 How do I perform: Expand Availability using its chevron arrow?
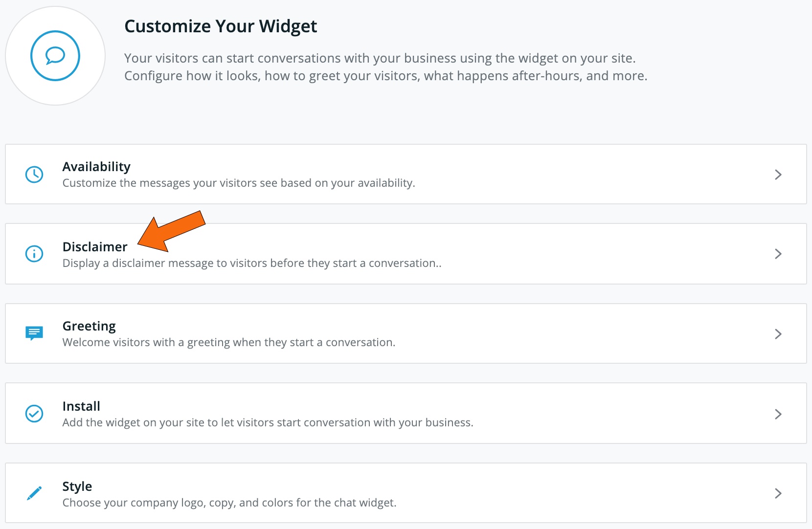pos(778,175)
